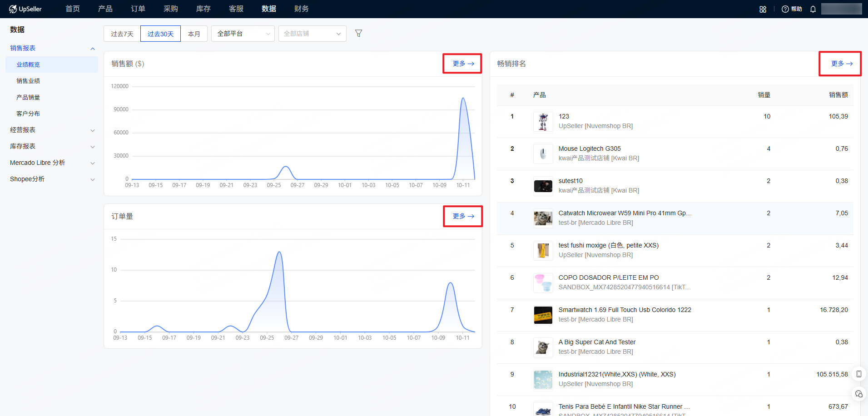Go to the 订单 top menu
Viewport: 868px width, 416px height.
click(138, 9)
